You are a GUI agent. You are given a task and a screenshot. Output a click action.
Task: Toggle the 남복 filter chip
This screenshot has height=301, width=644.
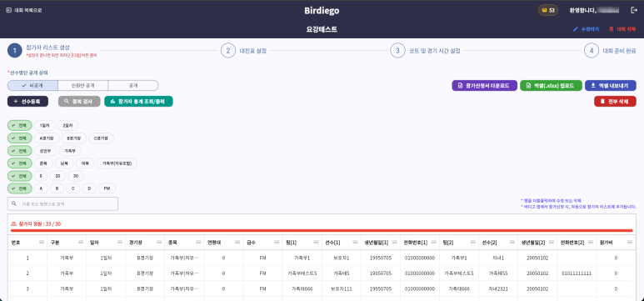[x=64, y=163]
